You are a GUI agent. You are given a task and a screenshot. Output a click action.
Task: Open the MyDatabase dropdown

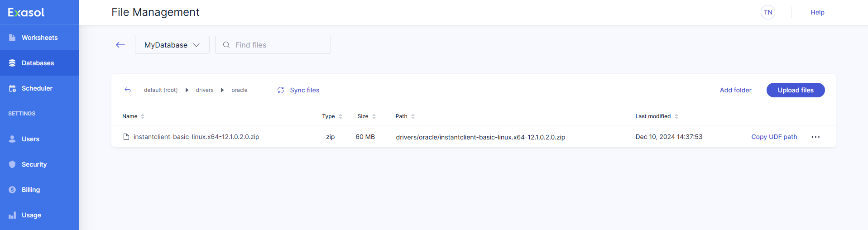(172, 45)
